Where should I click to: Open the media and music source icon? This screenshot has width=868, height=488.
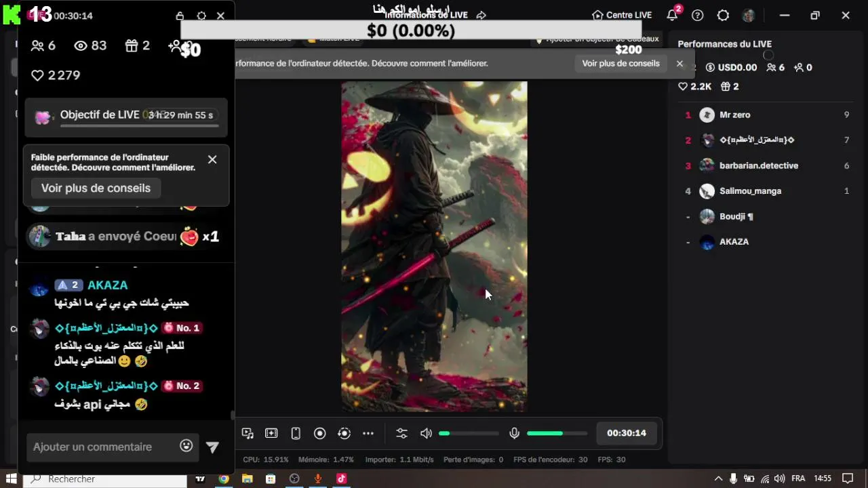(248, 433)
